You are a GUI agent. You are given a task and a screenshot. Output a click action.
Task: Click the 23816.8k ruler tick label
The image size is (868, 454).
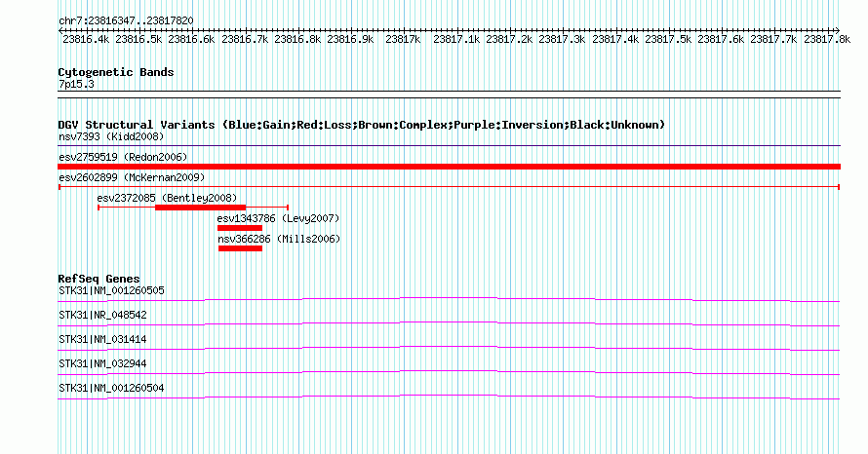297,39
